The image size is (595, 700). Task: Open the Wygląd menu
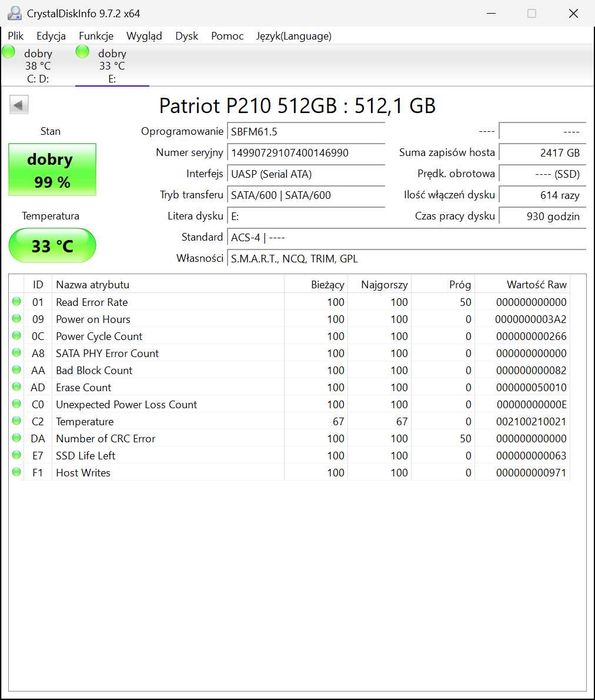coord(144,36)
